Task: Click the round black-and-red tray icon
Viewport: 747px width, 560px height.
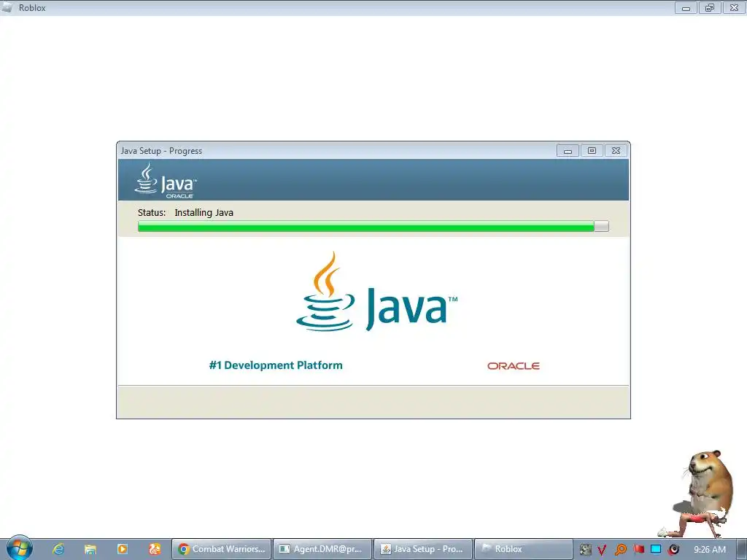Action: [673, 550]
